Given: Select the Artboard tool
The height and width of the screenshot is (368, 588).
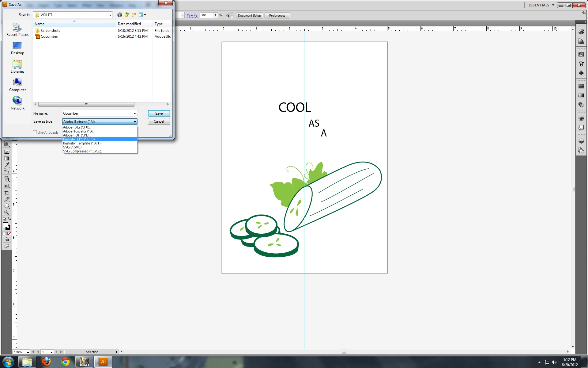Looking at the screenshot, I should 7,193.
